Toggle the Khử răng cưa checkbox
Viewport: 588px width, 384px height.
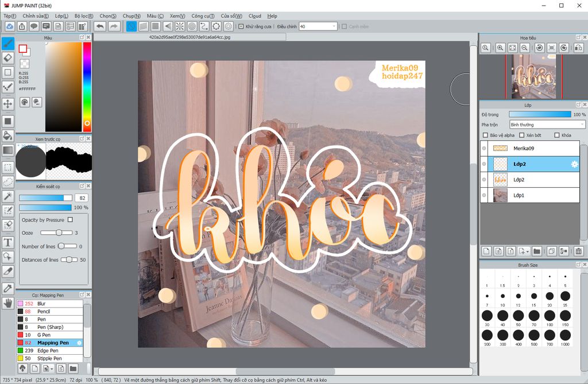pyautogui.click(x=241, y=26)
